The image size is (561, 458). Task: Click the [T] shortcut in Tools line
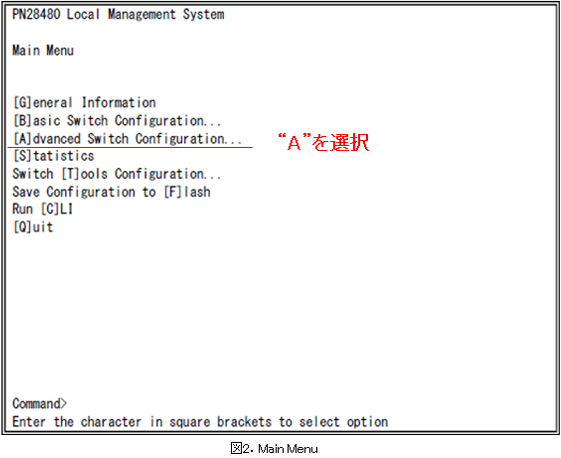pyautogui.click(x=70, y=174)
